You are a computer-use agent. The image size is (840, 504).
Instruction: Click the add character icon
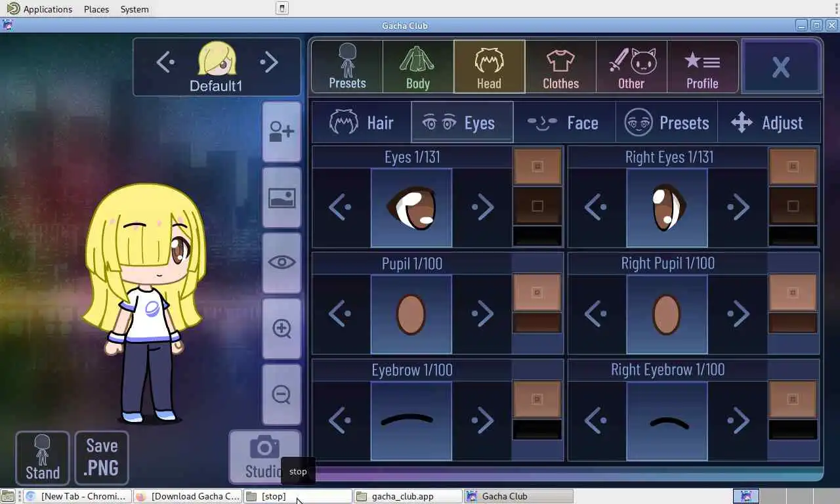pos(282,132)
